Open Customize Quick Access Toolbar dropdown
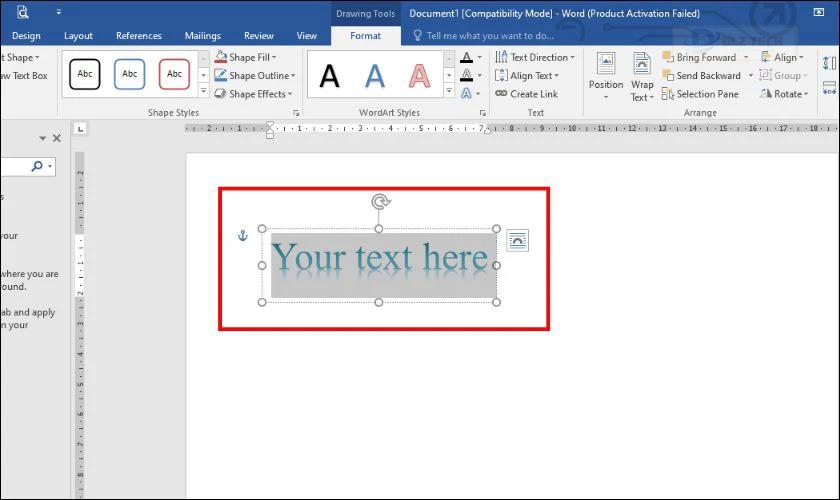This screenshot has height=500, width=840. [58, 12]
